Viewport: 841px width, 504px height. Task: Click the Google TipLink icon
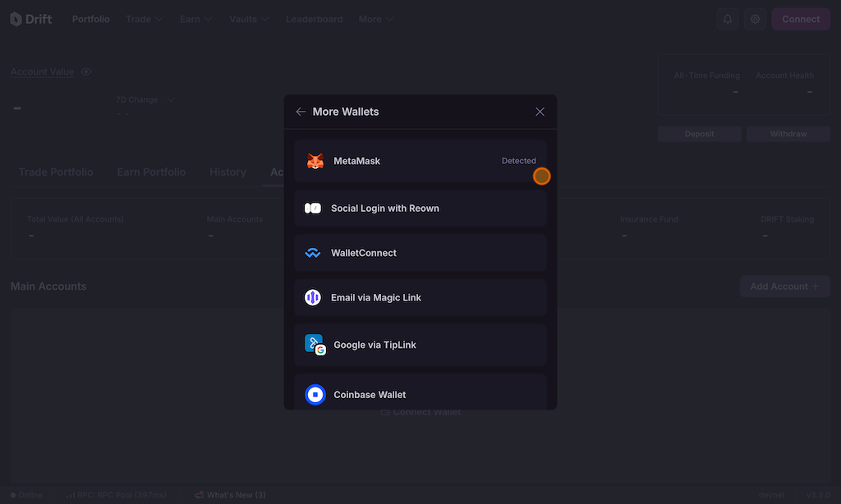(315, 345)
